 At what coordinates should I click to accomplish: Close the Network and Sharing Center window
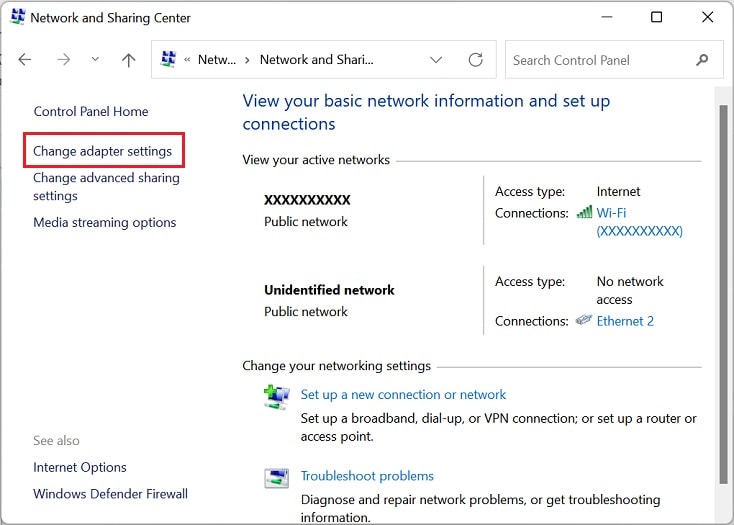click(x=707, y=17)
